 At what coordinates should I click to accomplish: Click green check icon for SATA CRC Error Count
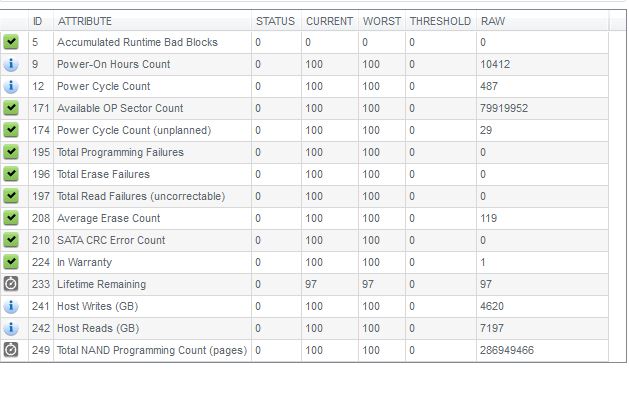11,240
